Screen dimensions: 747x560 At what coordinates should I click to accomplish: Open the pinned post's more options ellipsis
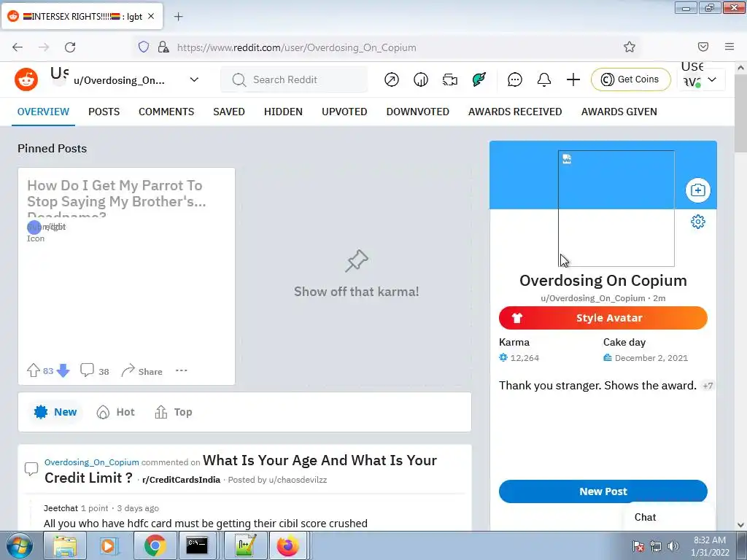point(182,370)
